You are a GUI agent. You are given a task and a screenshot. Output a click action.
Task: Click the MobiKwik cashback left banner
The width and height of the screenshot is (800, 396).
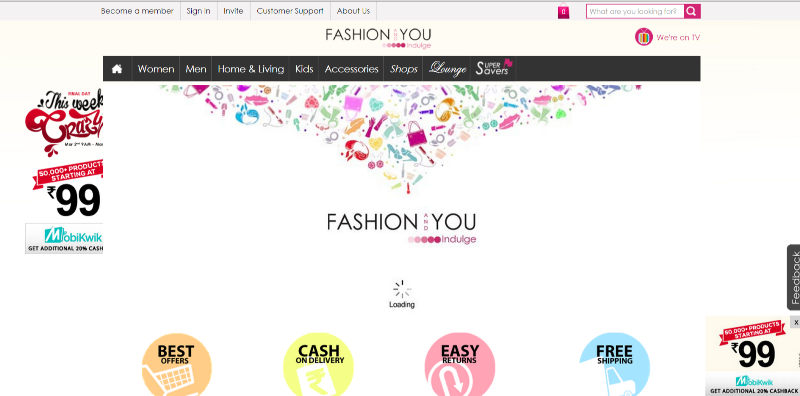coord(64,238)
